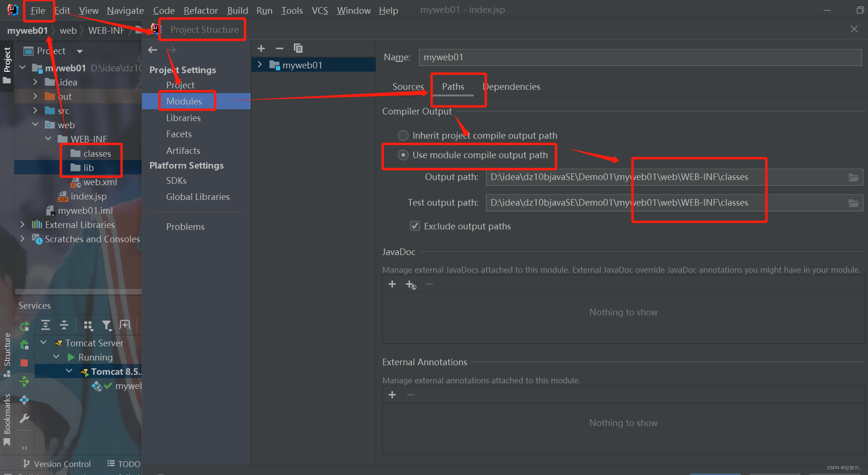Open the Services filter options
The height and width of the screenshot is (475, 868).
(107, 325)
